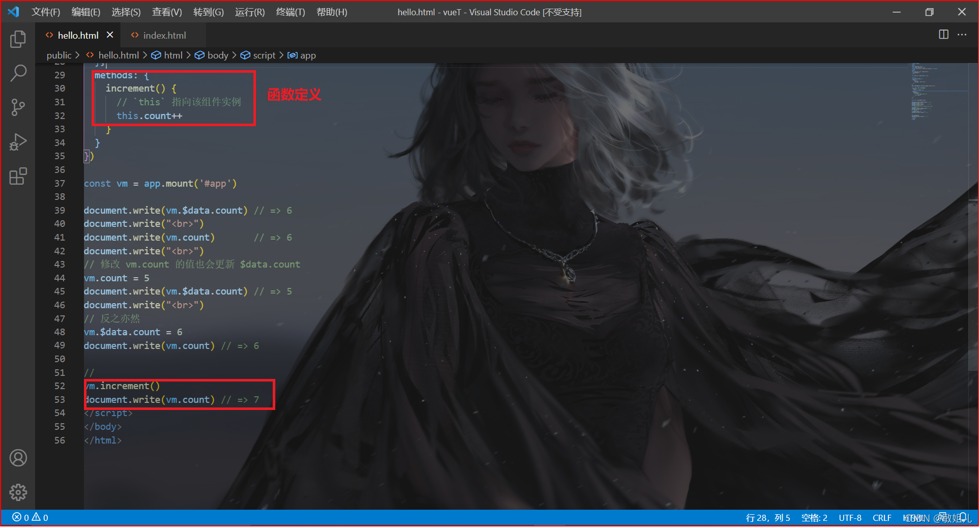Expand the app breadcrumb item

[x=302, y=55]
